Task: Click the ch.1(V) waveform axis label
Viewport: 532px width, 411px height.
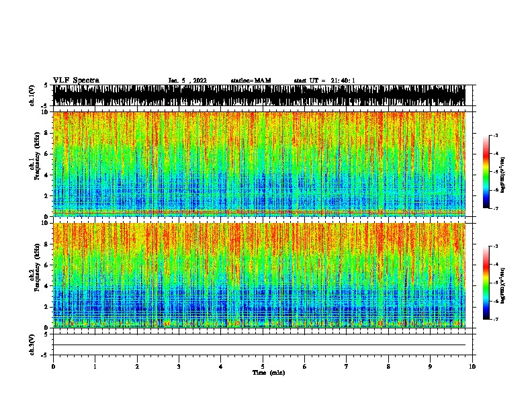Action: 32,95
